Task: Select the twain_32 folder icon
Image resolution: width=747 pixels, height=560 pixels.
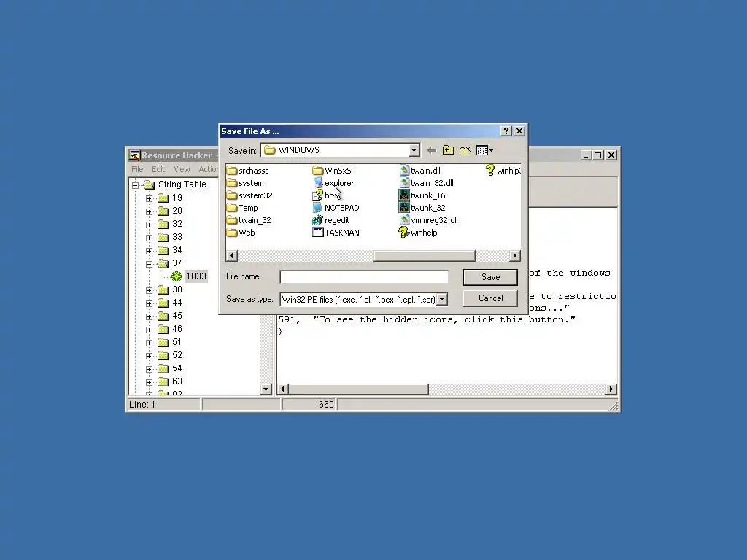Action: [x=232, y=220]
